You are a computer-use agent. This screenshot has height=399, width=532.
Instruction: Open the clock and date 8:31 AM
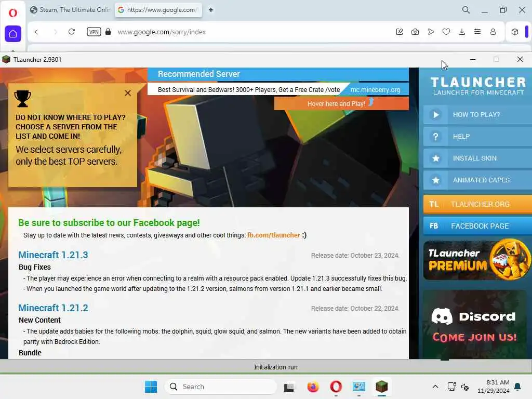tap(494, 387)
